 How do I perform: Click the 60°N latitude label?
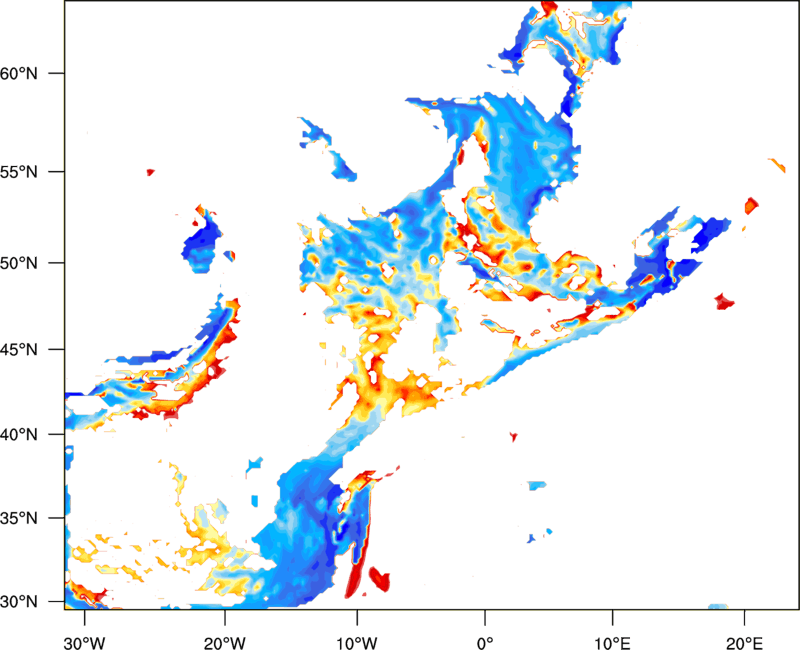coord(19,74)
